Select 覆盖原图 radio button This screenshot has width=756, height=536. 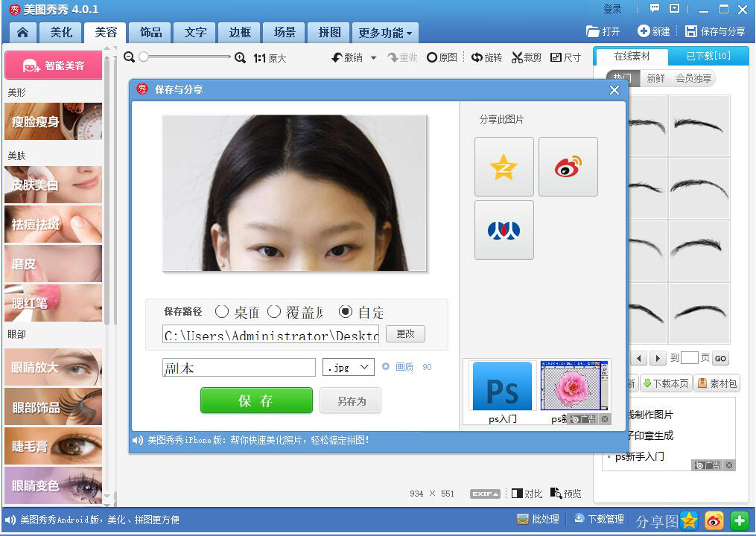[274, 312]
